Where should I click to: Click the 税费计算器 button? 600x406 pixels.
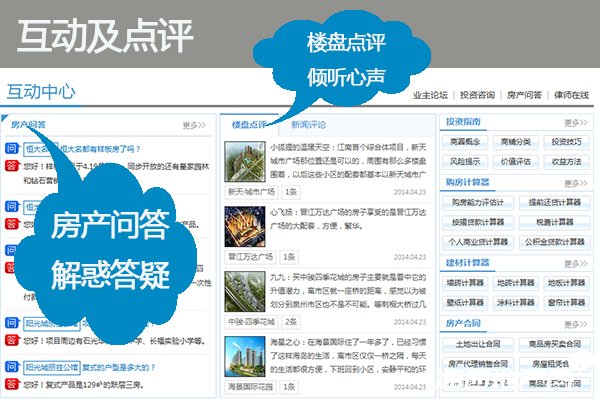tap(564, 221)
